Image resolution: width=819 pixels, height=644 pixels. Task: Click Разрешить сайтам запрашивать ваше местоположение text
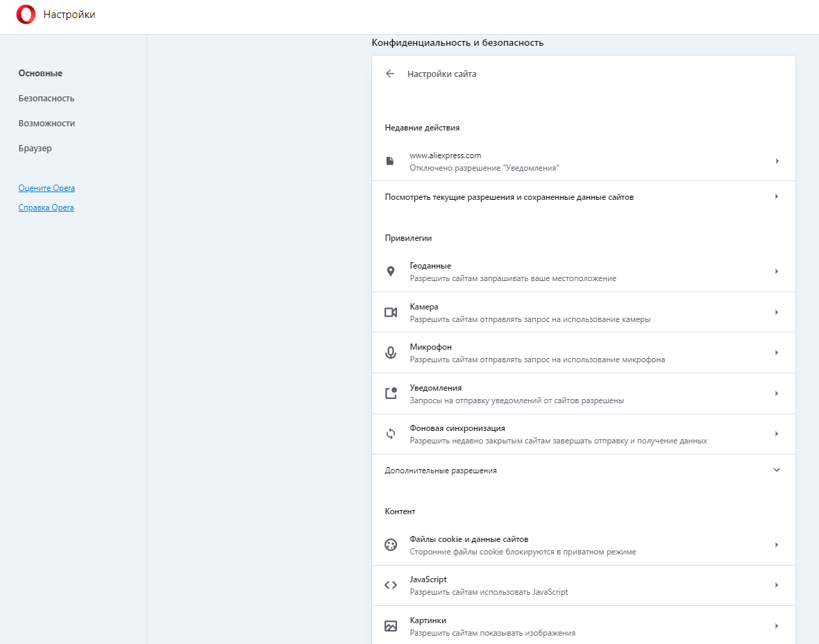click(513, 278)
